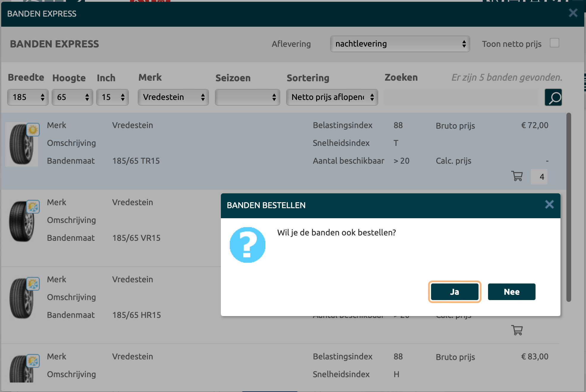Enable the Toon netto prijs checkbox

[x=554, y=43]
